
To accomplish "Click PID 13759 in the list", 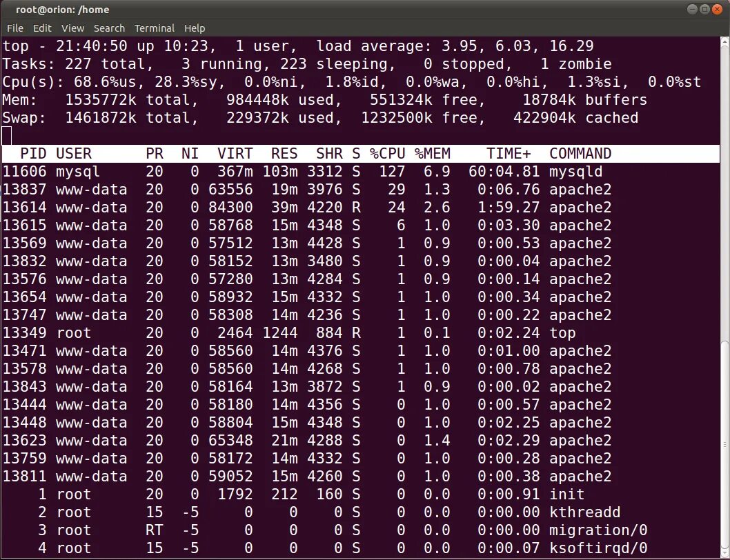I will pos(24,459).
